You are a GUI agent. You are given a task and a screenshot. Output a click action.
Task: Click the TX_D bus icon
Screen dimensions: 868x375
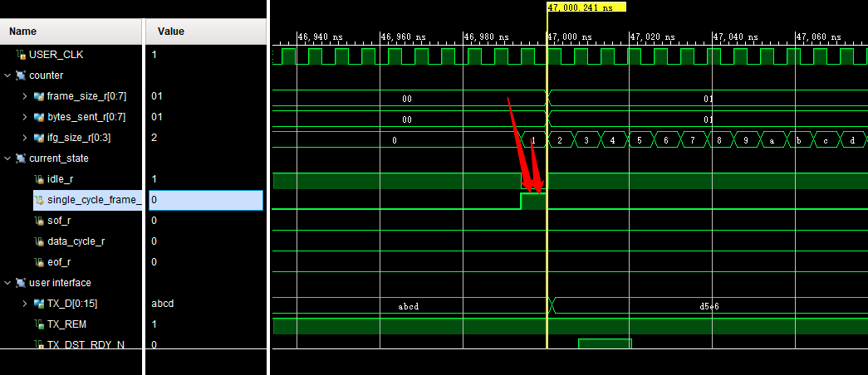(x=39, y=303)
